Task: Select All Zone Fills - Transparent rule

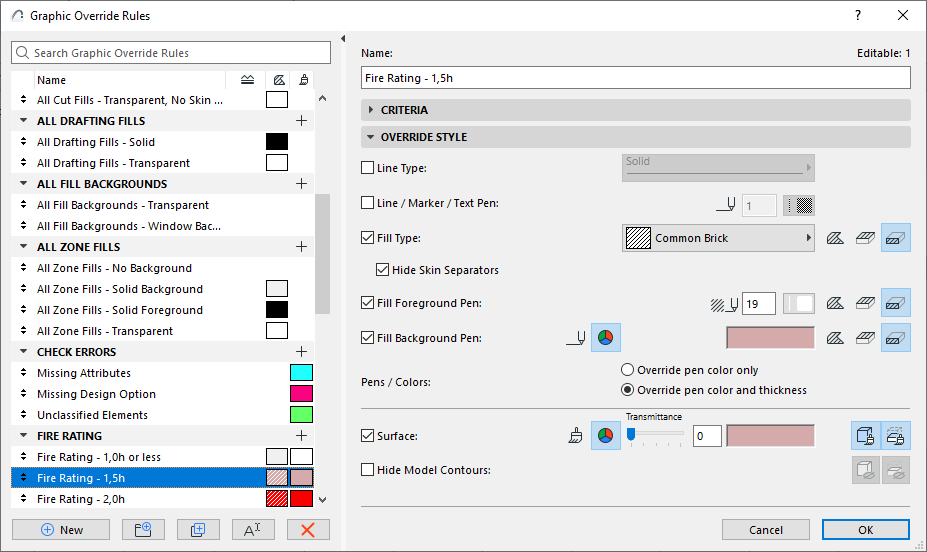Action: click(x=163, y=331)
